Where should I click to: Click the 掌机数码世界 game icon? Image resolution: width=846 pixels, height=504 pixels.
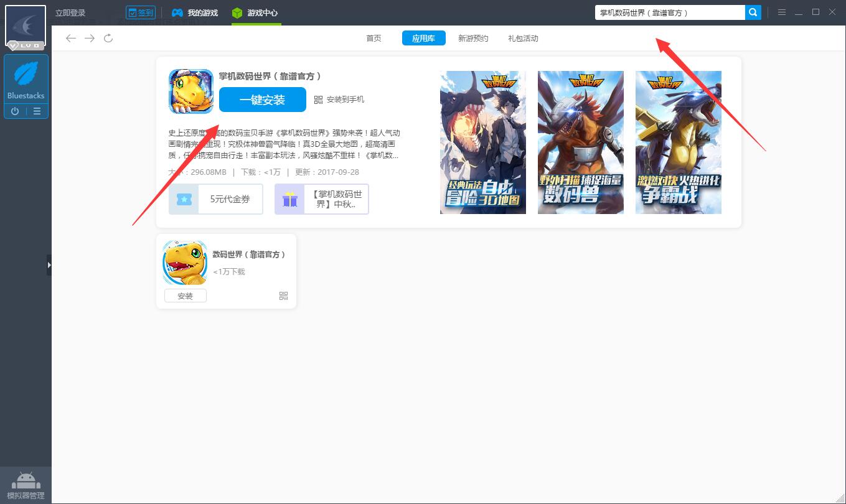pyautogui.click(x=191, y=91)
